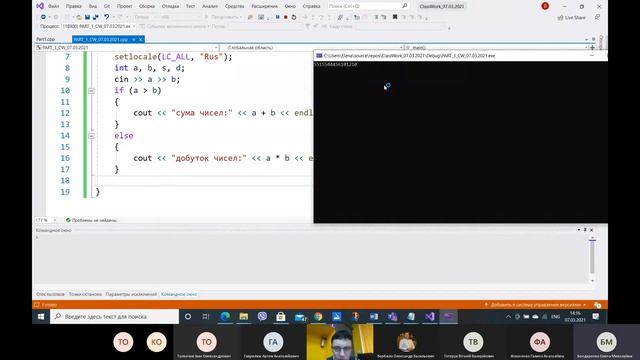Click the Windows Start button
This screenshot has height=360, width=640.
tap(41, 316)
